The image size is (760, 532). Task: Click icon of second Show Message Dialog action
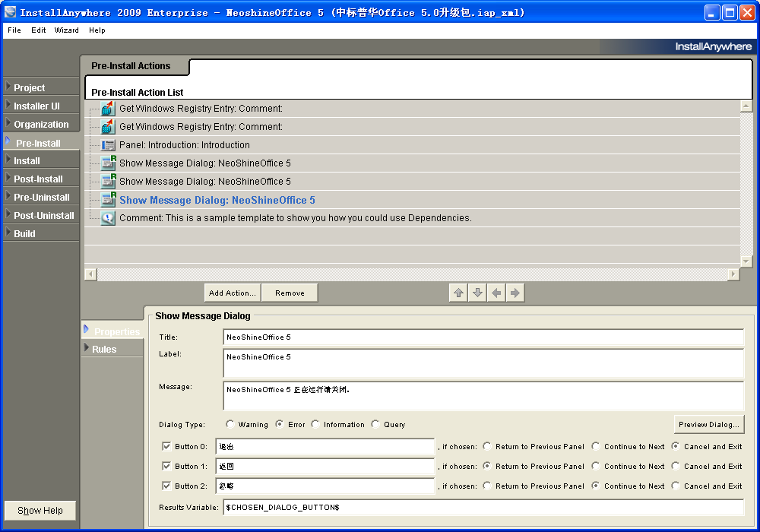(x=108, y=181)
